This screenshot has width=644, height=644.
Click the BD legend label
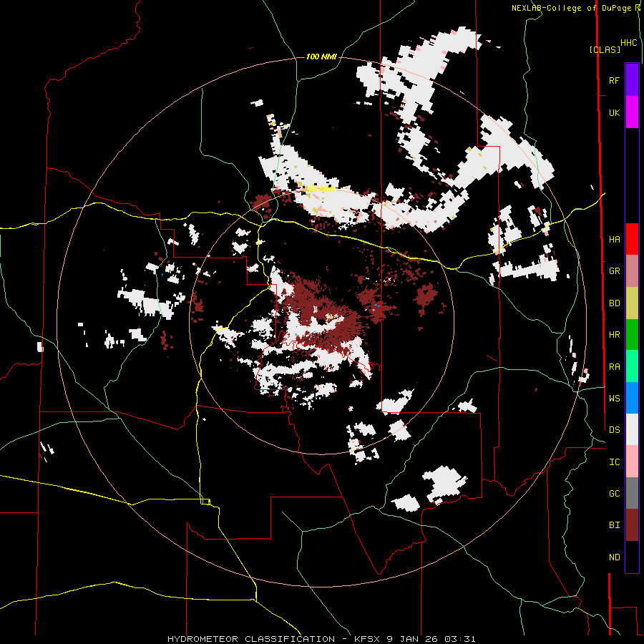coord(615,303)
